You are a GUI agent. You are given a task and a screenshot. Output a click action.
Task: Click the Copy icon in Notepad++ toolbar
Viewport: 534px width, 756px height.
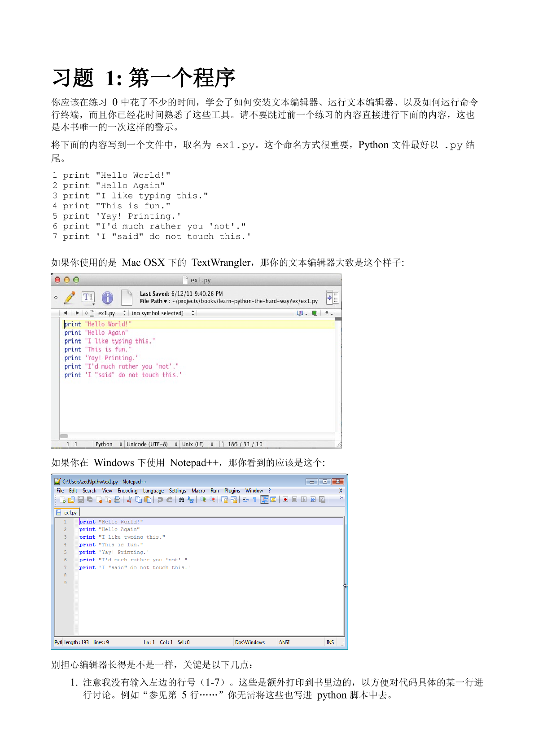(139, 499)
